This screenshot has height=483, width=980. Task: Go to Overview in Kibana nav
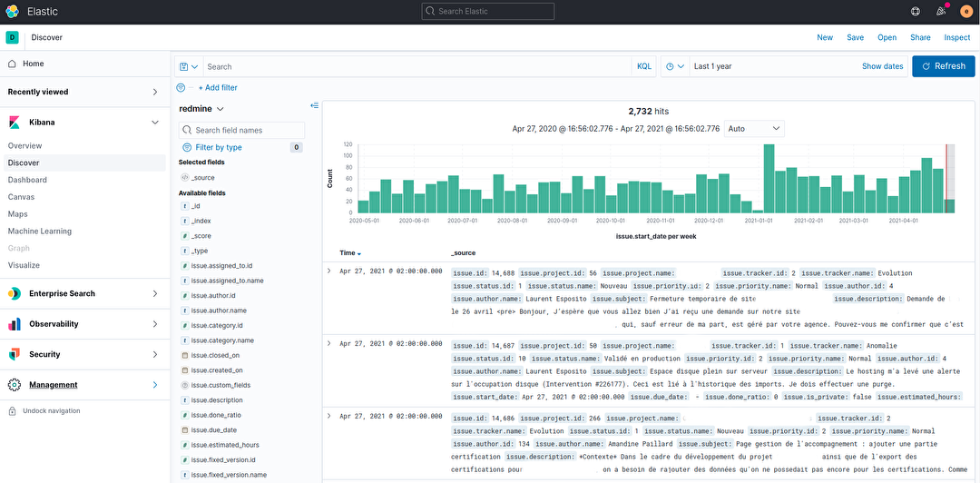[25, 146]
